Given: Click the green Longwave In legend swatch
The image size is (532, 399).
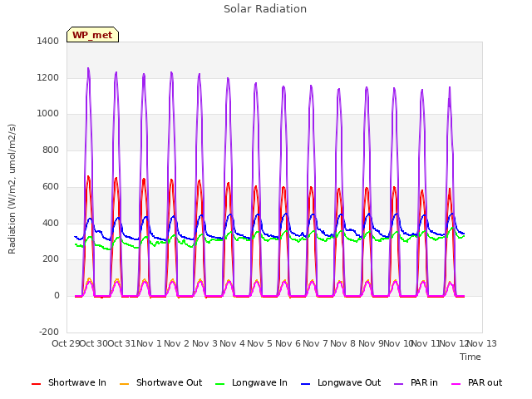Looking at the screenshot, I should click(219, 384).
